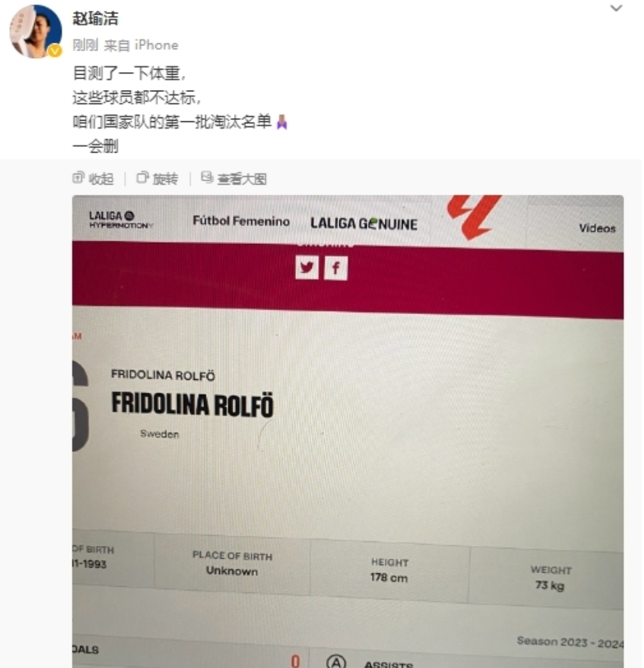This screenshot has height=668, width=644.
Task: Click the 查看大图 view-large icon
Action: pyautogui.click(x=207, y=177)
